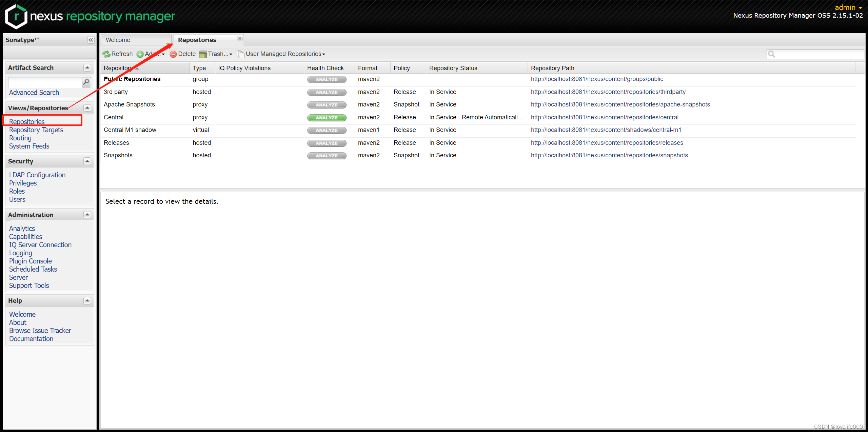
Task: Click the Refresh toolbar icon
Action: coord(106,54)
